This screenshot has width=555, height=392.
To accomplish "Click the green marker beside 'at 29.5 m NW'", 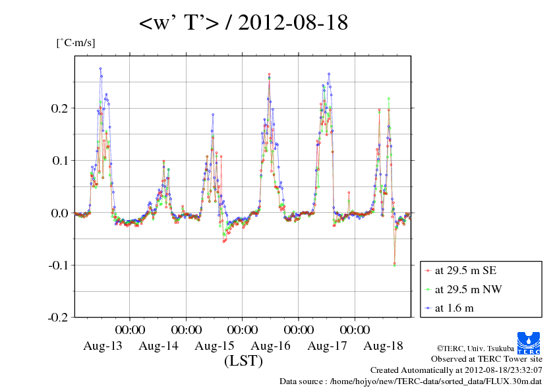I will (x=428, y=289).
